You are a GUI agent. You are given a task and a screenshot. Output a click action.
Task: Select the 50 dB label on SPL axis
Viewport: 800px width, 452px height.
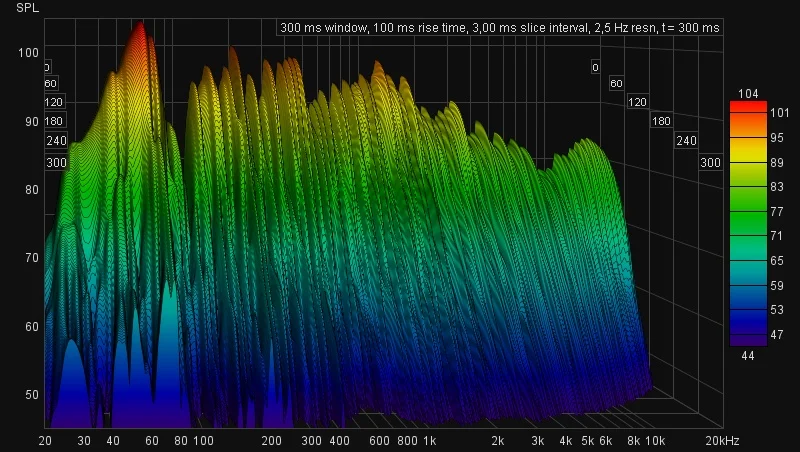tap(32, 394)
